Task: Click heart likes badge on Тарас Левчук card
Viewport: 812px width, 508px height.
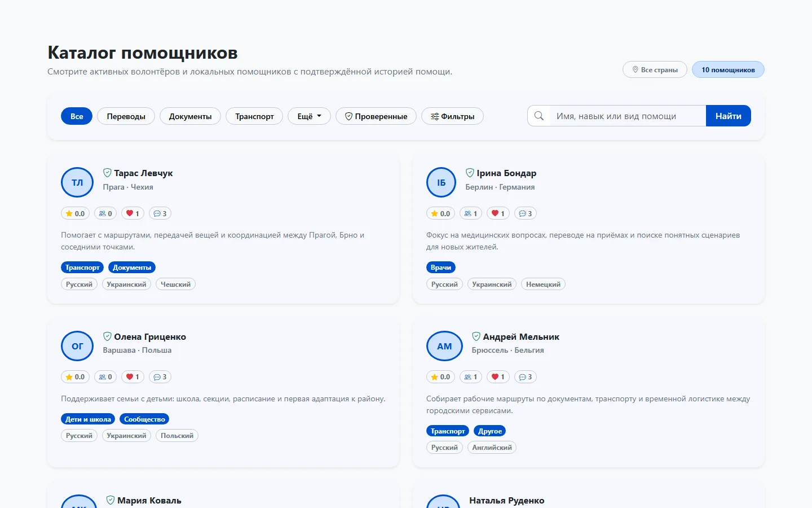Action: 133,213
